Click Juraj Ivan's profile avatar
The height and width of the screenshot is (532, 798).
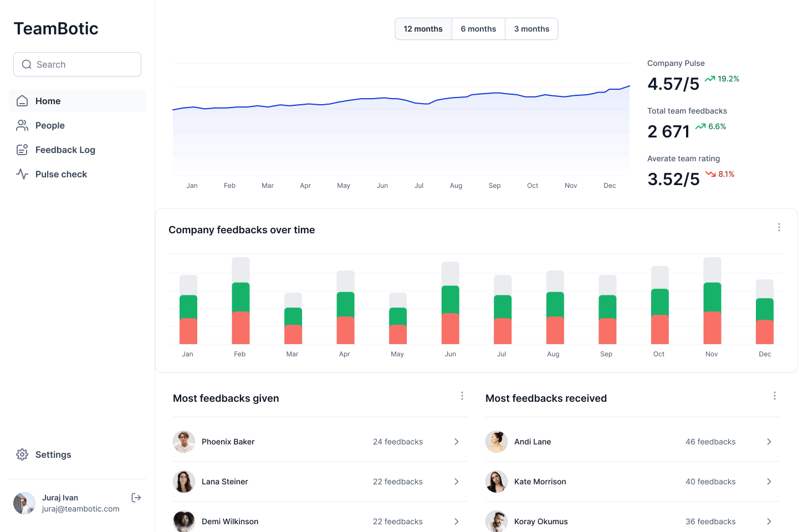(24, 503)
